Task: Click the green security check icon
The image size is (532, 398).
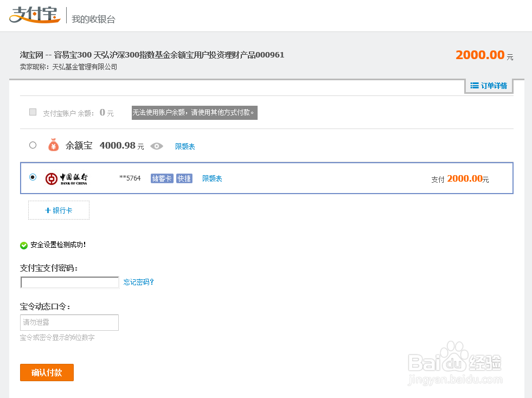Action: click(24, 245)
